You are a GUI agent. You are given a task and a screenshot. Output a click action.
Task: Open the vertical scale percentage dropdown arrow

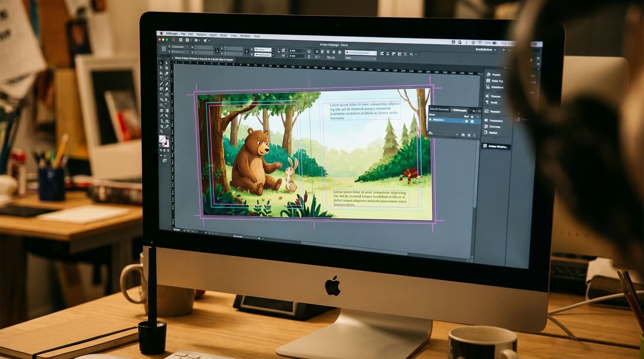click(273, 55)
